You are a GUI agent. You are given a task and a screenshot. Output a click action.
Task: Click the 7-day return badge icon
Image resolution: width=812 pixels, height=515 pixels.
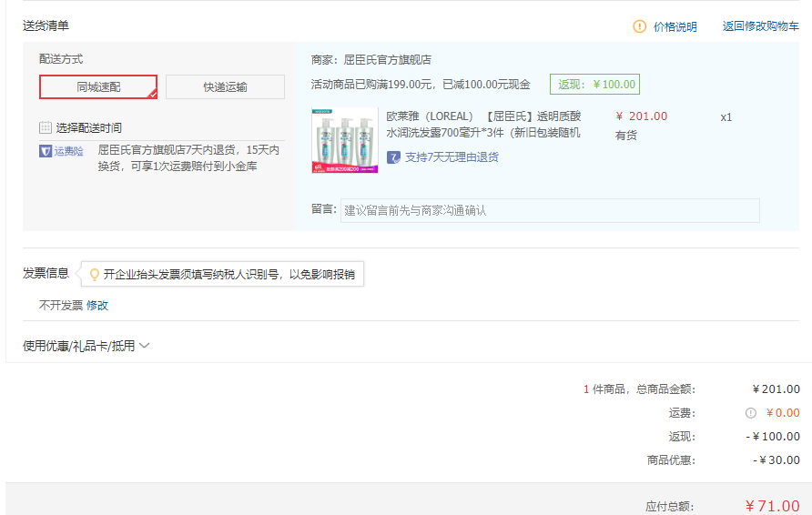(393, 157)
